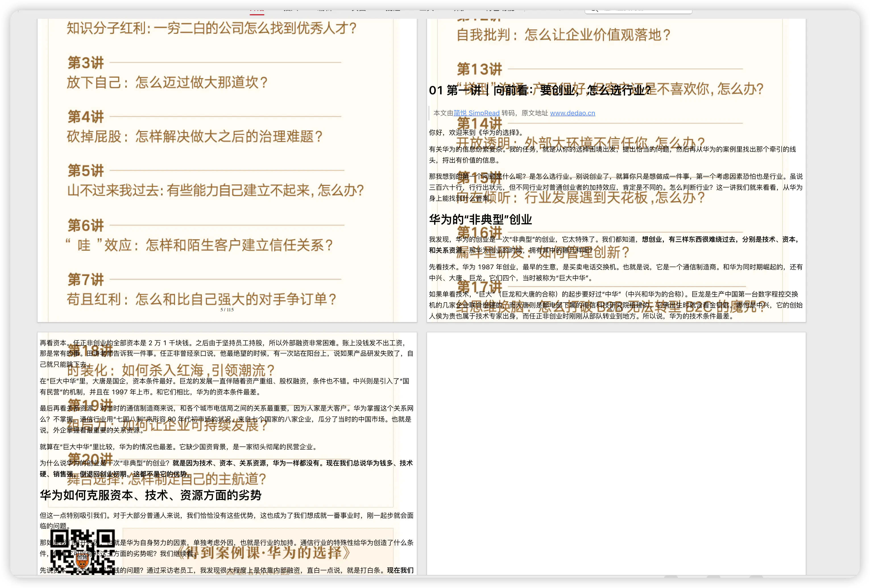Click the 第7讲 chapter heading
This screenshot has height=588, width=870.
pyautogui.click(x=86, y=280)
